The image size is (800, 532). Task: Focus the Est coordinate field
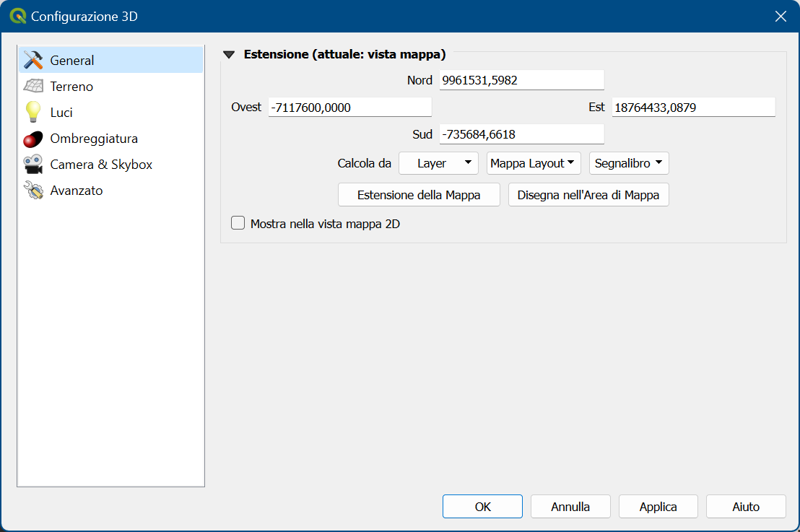click(694, 107)
